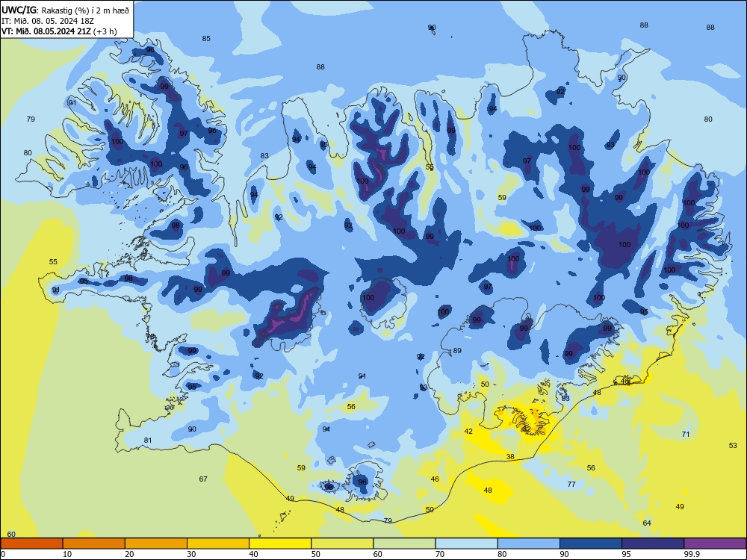Viewport: 747px width, 560px height.
Task: Choose the 30–40 amber legend band
Action: pyautogui.click(x=218, y=544)
